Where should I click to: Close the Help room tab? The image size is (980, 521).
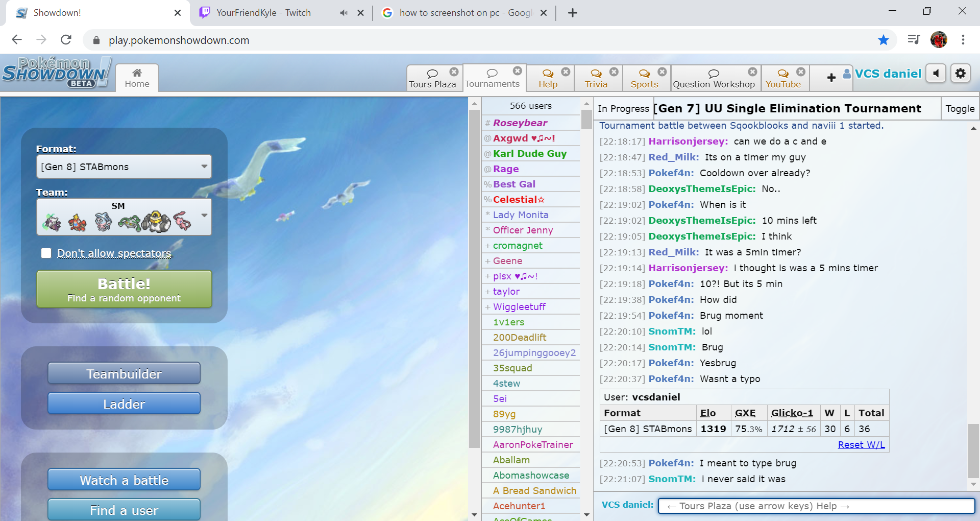(x=566, y=72)
